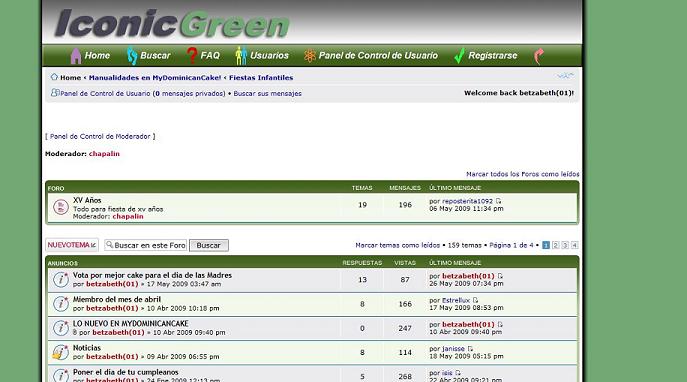Click the Buscar search button
Screen dimensions: 687x382
click(209, 245)
